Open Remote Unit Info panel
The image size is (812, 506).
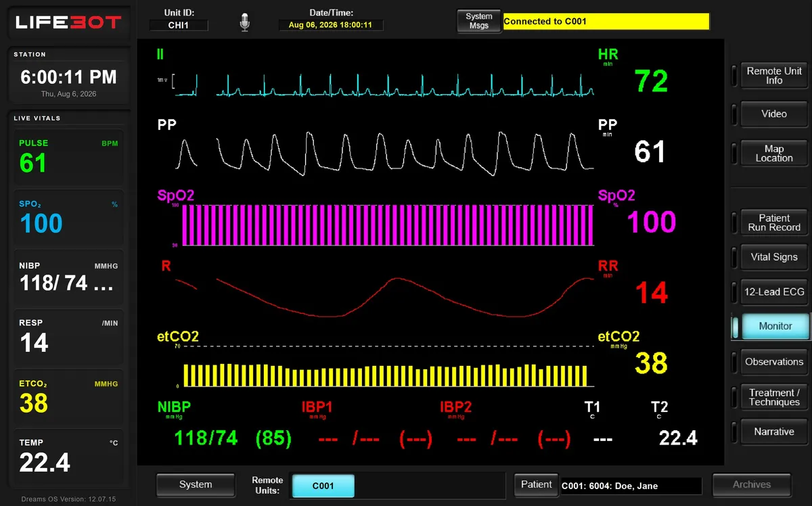pyautogui.click(x=774, y=76)
